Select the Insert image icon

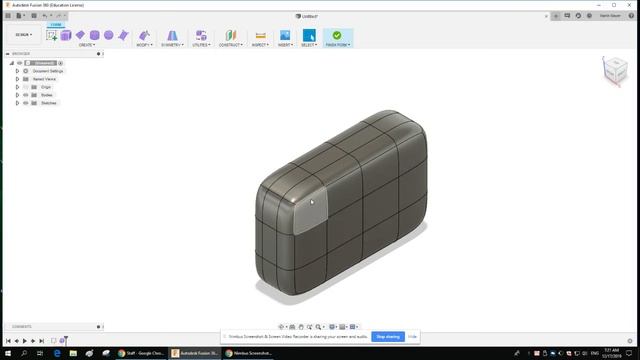285,36
